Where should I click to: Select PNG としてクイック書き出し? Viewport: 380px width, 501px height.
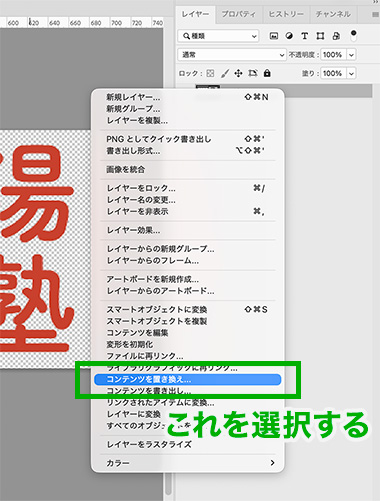click(188, 139)
